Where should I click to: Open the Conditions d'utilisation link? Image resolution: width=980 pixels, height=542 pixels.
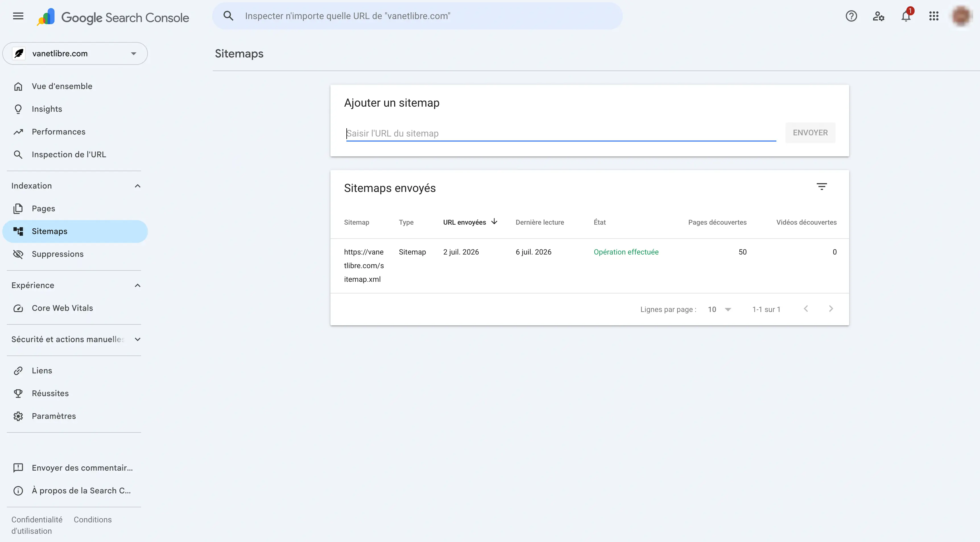[x=92, y=520]
